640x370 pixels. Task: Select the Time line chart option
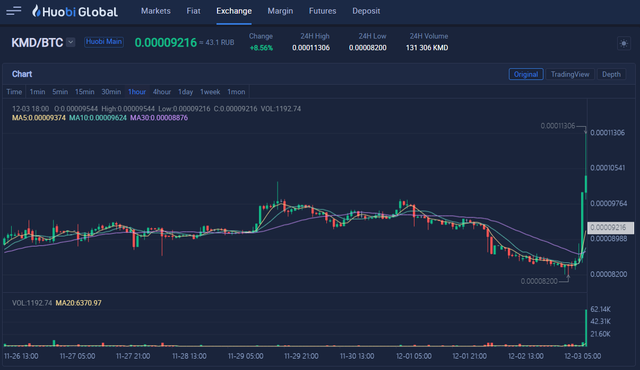[x=14, y=92]
